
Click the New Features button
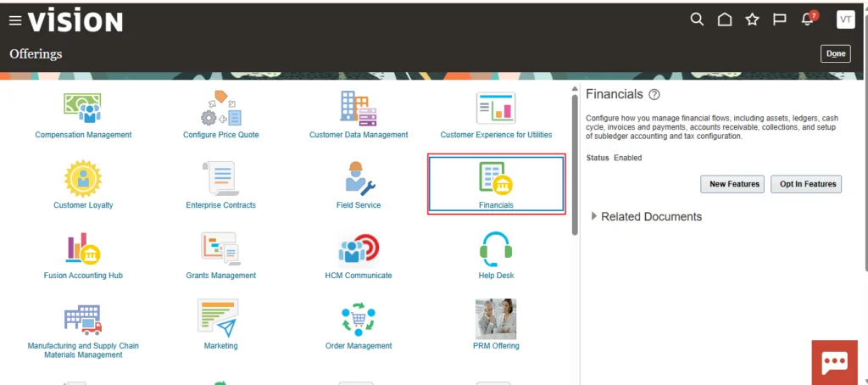point(734,184)
